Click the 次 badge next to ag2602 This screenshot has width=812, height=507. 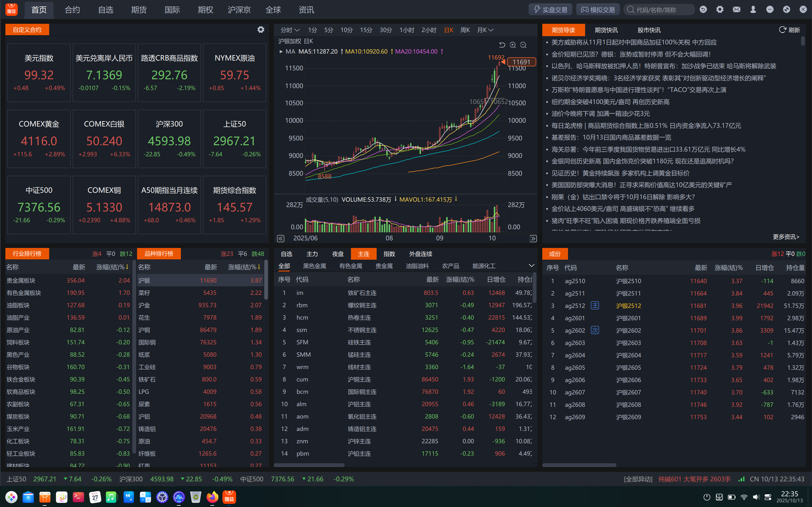[x=595, y=330]
